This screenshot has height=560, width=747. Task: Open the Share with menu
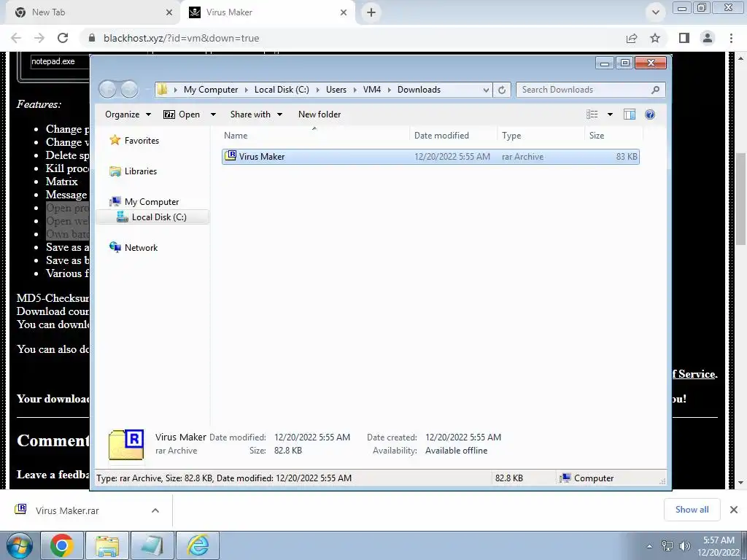click(256, 114)
